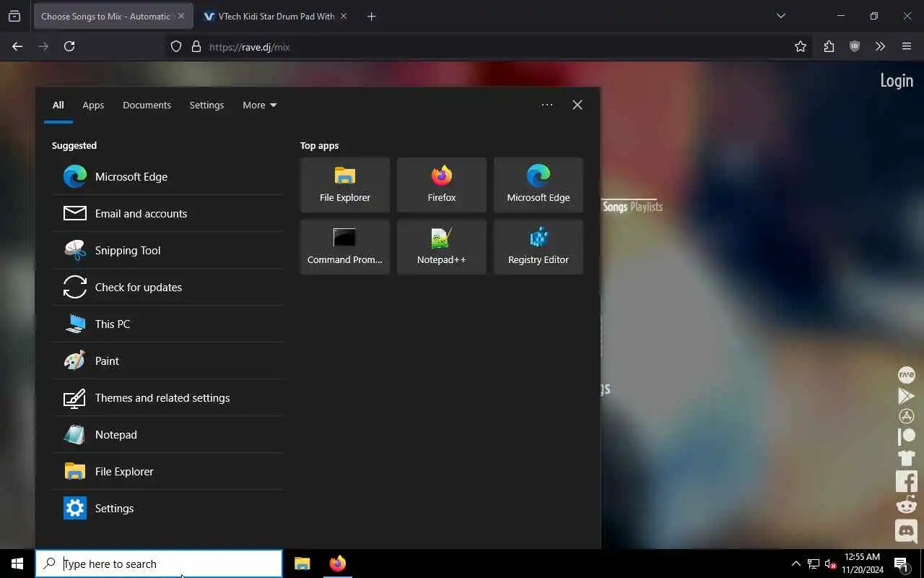Bookmark this page with star icon
Image resolution: width=924 pixels, height=578 pixels.
(800, 46)
